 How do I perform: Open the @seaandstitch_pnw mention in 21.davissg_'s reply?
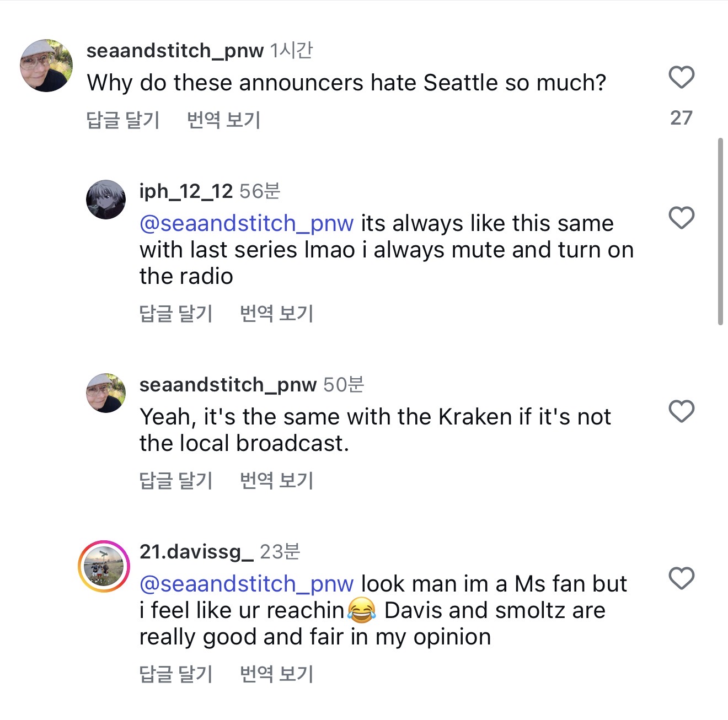point(247,584)
